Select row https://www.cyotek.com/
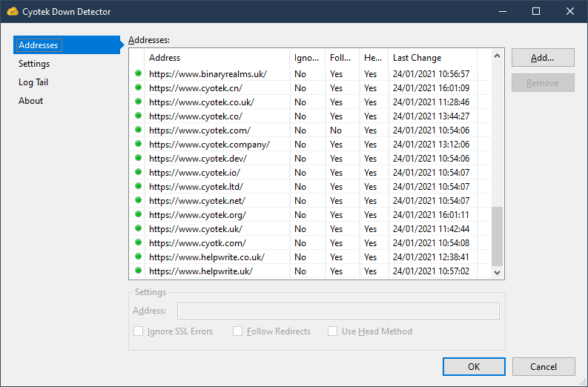The height and width of the screenshot is (387, 588). pos(311,130)
